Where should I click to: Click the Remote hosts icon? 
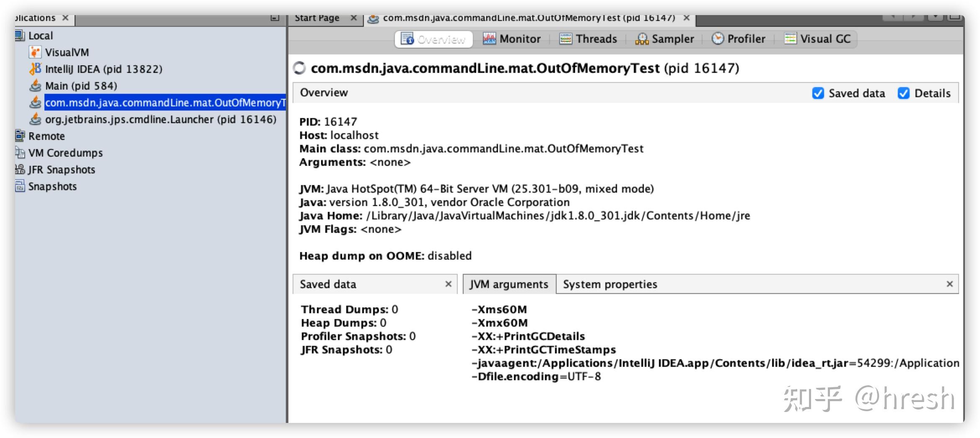(20, 136)
